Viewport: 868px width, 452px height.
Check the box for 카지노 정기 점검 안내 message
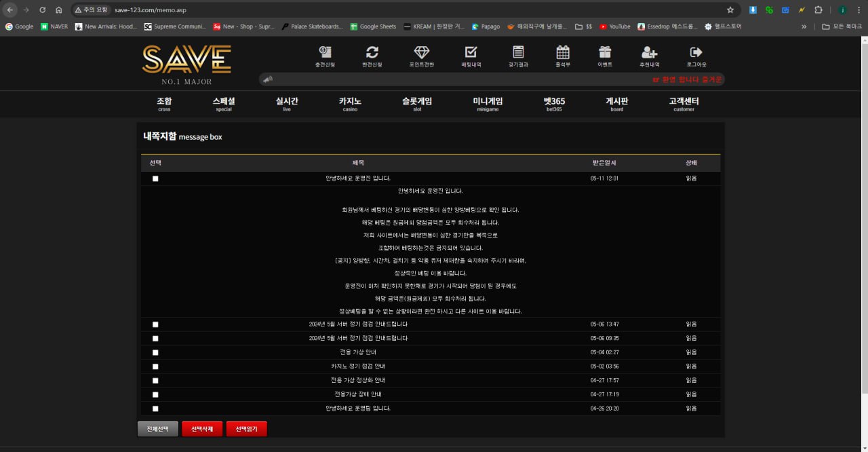pyautogui.click(x=155, y=366)
